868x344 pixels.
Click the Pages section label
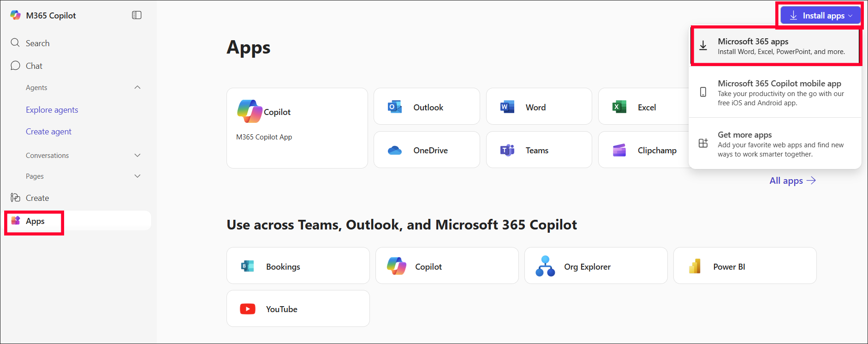point(35,176)
